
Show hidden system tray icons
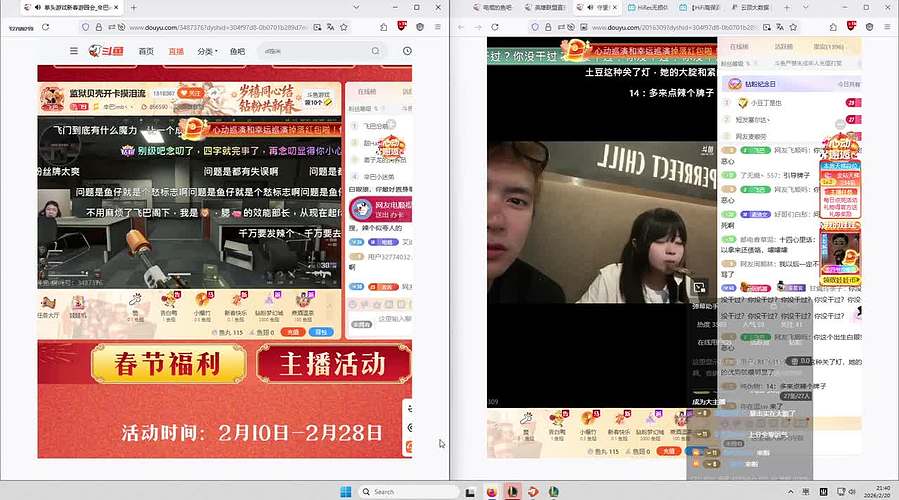(791, 491)
